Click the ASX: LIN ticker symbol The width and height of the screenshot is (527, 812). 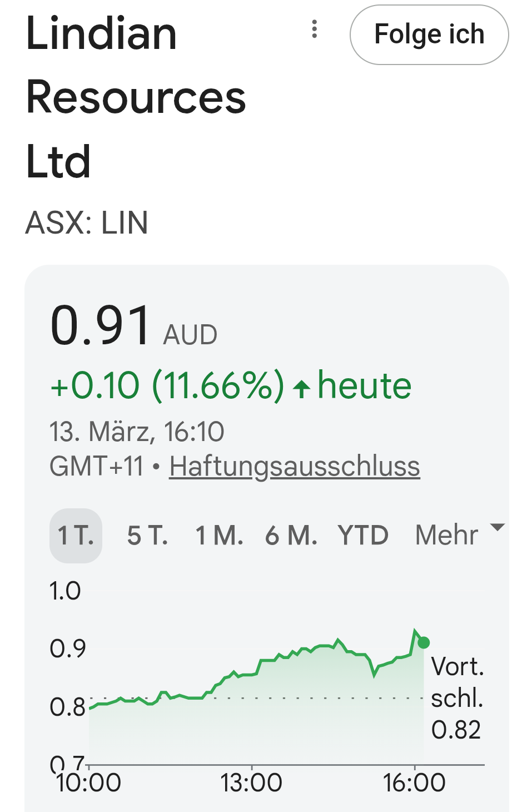[x=87, y=223]
